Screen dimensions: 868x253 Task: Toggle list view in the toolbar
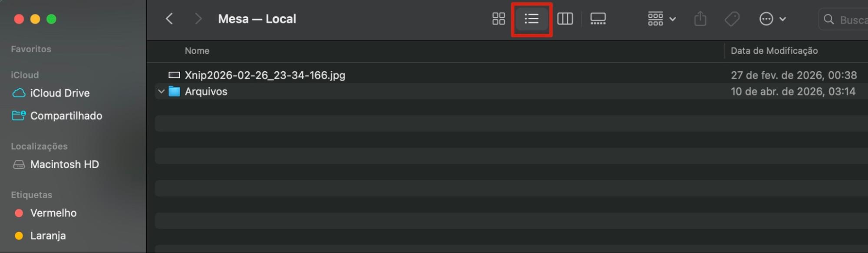(531, 19)
